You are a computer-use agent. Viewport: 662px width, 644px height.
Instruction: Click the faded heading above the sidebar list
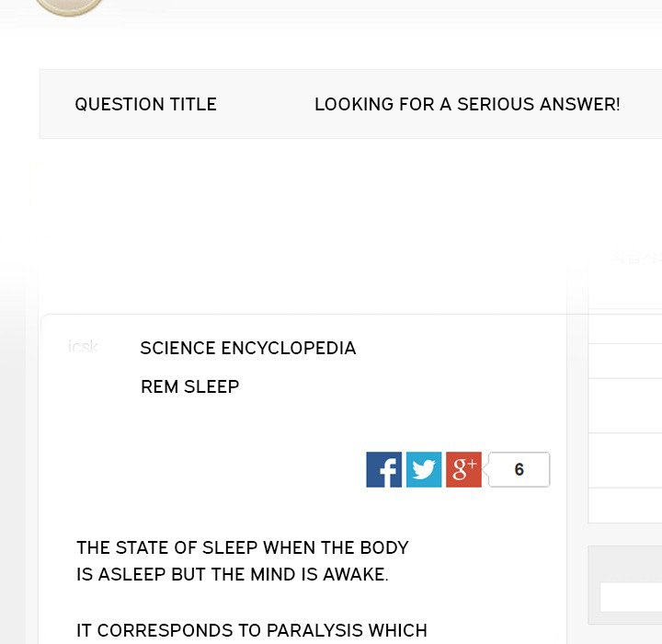point(636,259)
